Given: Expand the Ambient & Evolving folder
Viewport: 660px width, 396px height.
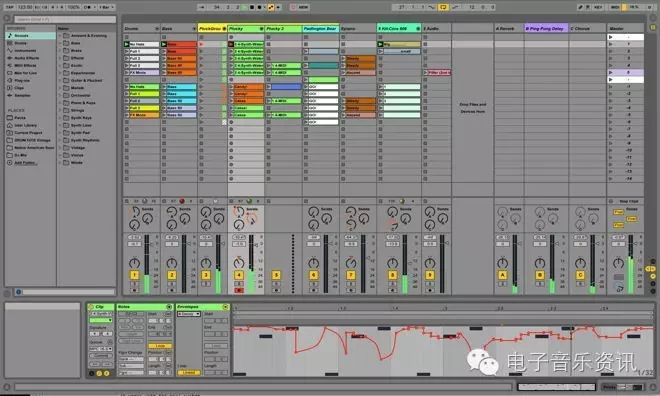Looking at the screenshot, I should (x=60, y=36).
